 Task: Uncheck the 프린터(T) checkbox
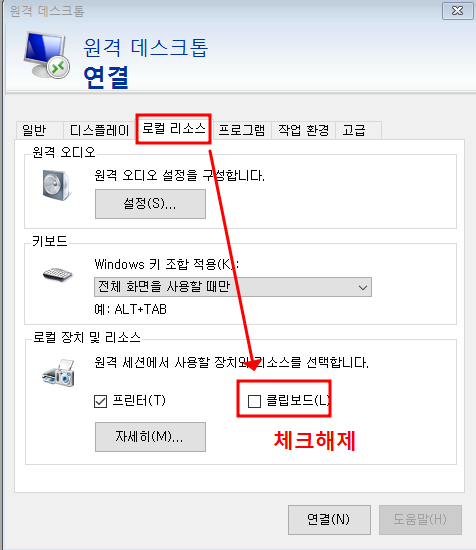click(100, 401)
